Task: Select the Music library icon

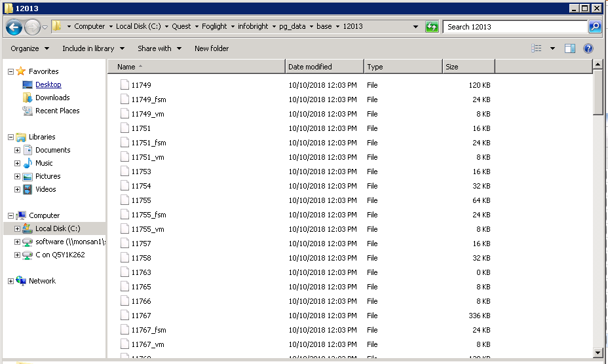Action: click(x=28, y=163)
